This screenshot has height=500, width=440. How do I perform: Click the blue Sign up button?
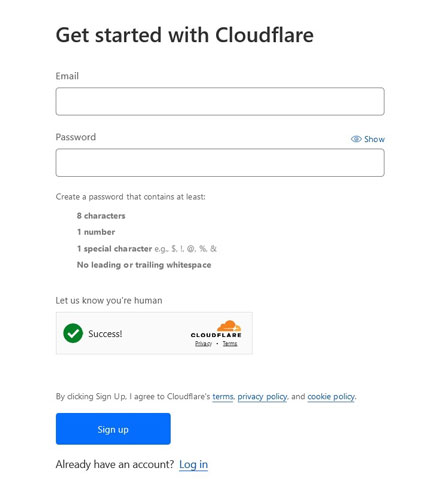[113, 429]
